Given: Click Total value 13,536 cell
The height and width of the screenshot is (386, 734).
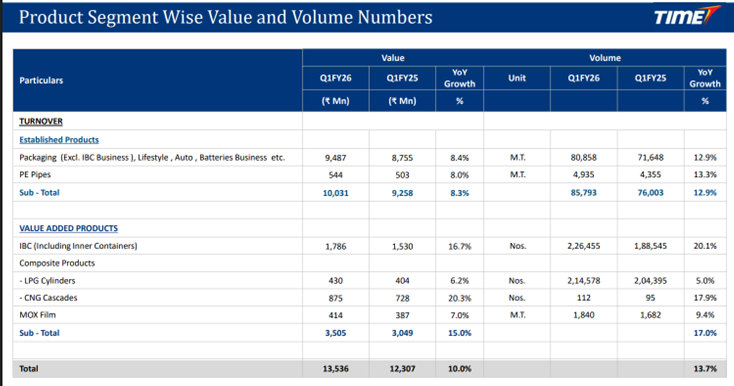Looking at the screenshot, I should click(x=336, y=369).
